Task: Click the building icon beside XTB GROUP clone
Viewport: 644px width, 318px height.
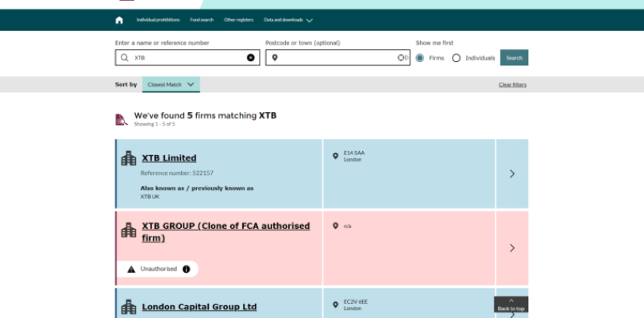Action: 129,231
